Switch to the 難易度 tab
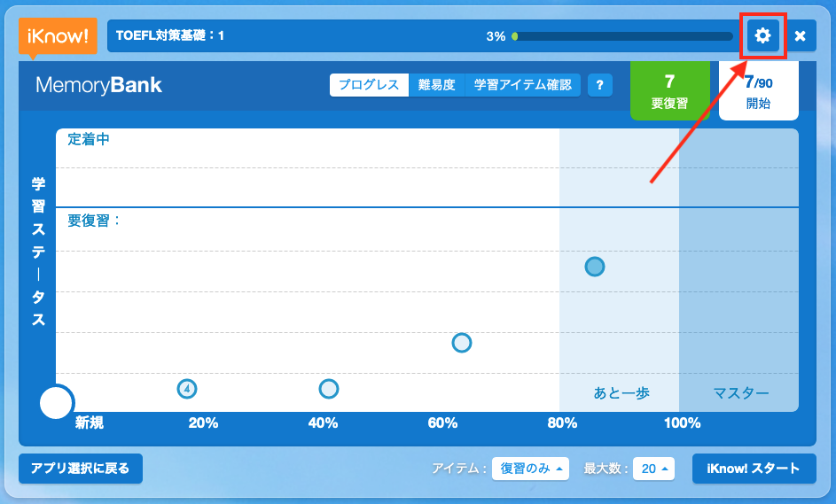The width and height of the screenshot is (836, 504). point(437,85)
